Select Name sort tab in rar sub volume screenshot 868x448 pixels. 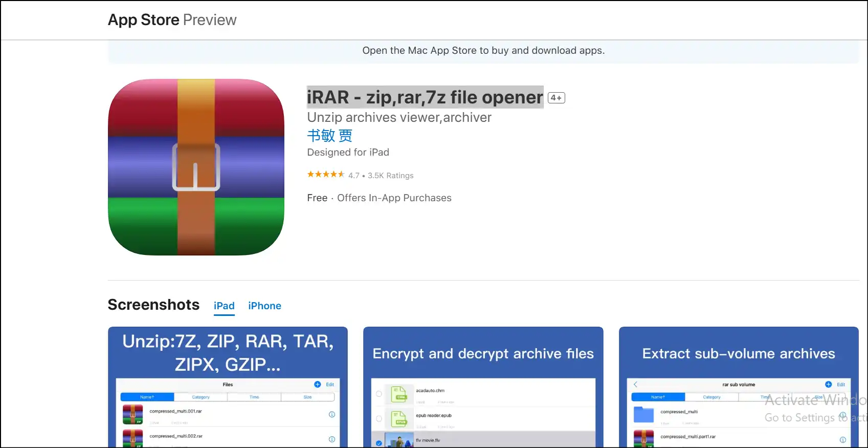(658, 397)
